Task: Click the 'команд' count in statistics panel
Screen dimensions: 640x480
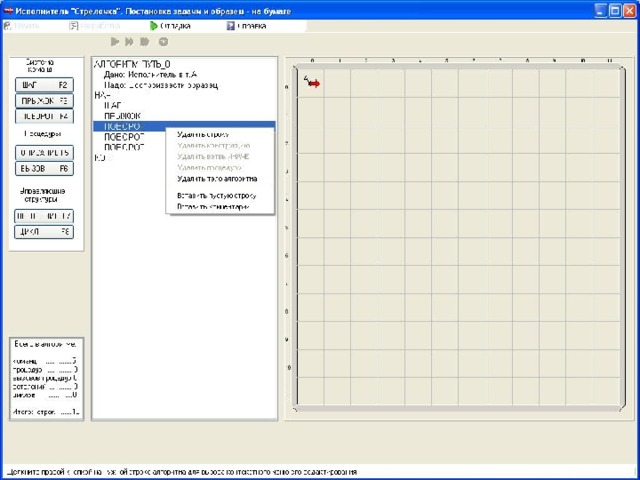Action: point(44,361)
